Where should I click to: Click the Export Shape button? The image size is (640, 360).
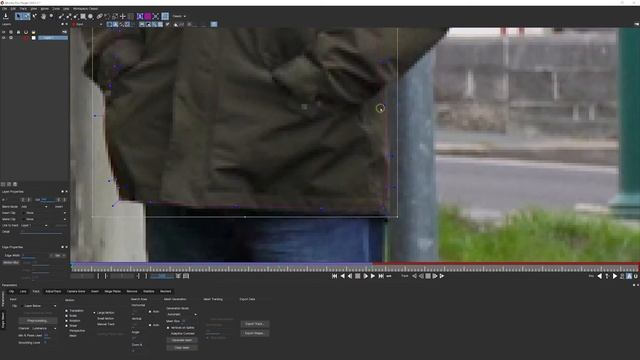(255, 333)
